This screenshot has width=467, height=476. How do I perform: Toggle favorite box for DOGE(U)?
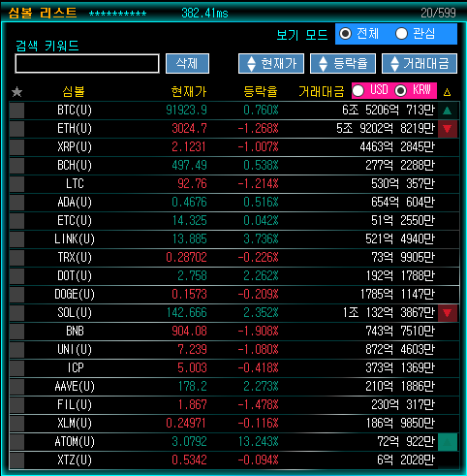pos(16,295)
